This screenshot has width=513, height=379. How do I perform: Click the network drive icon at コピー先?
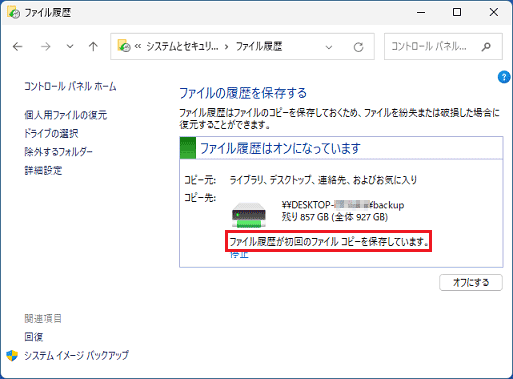point(249,215)
